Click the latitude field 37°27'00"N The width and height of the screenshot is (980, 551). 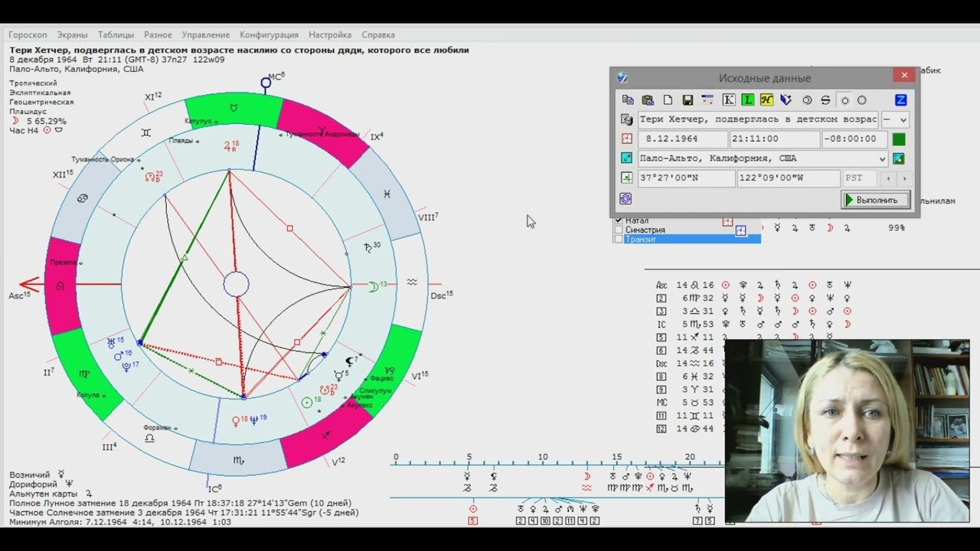click(x=686, y=178)
